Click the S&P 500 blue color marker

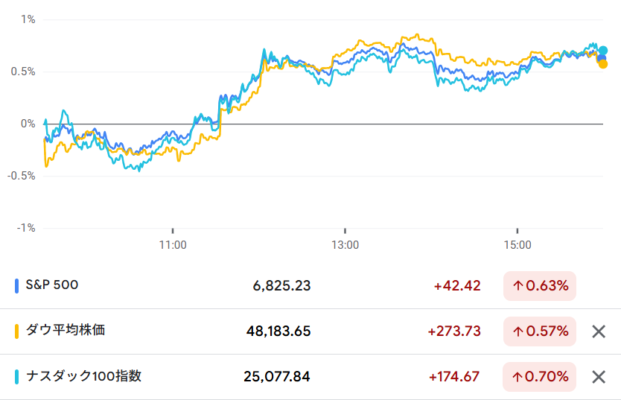16,285
